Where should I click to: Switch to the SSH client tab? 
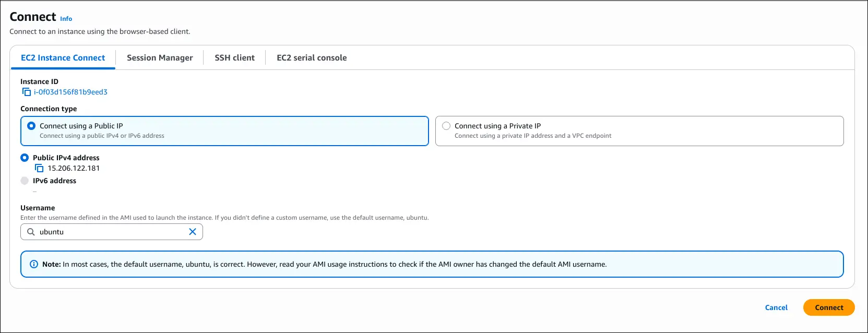[234, 58]
